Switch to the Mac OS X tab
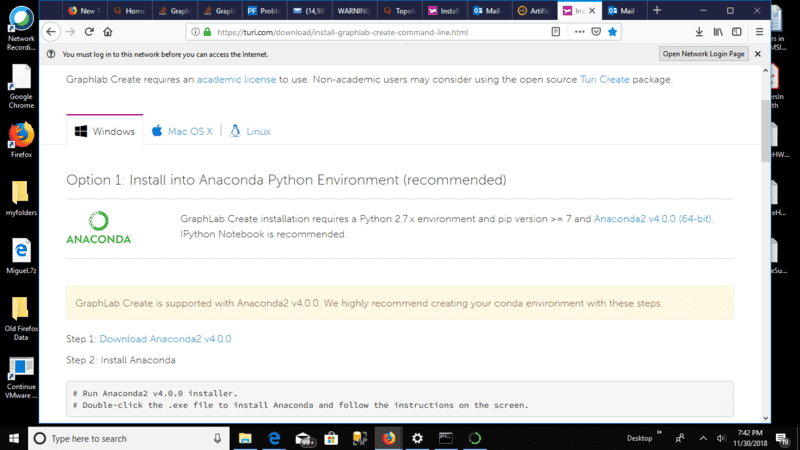 coord(182,131)
